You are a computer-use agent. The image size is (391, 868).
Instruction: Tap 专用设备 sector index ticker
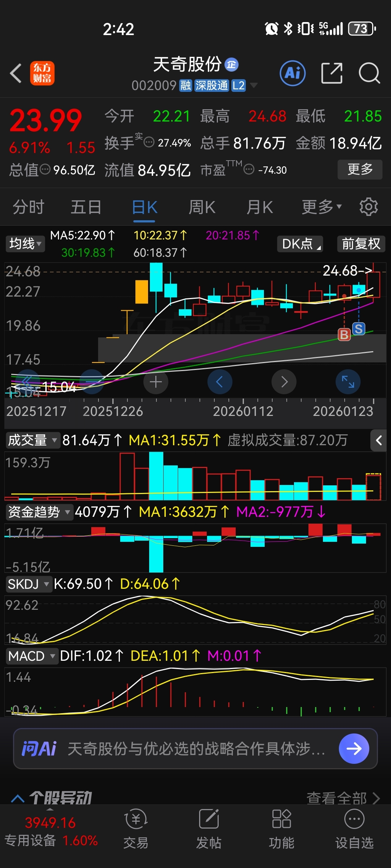[51, 831]
